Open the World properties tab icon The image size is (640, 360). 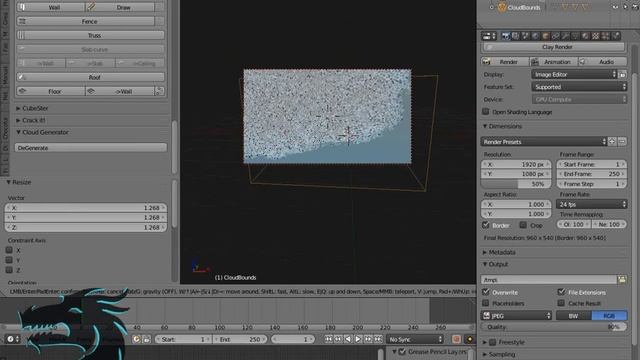pyautogui.click(x=536, y=36)
